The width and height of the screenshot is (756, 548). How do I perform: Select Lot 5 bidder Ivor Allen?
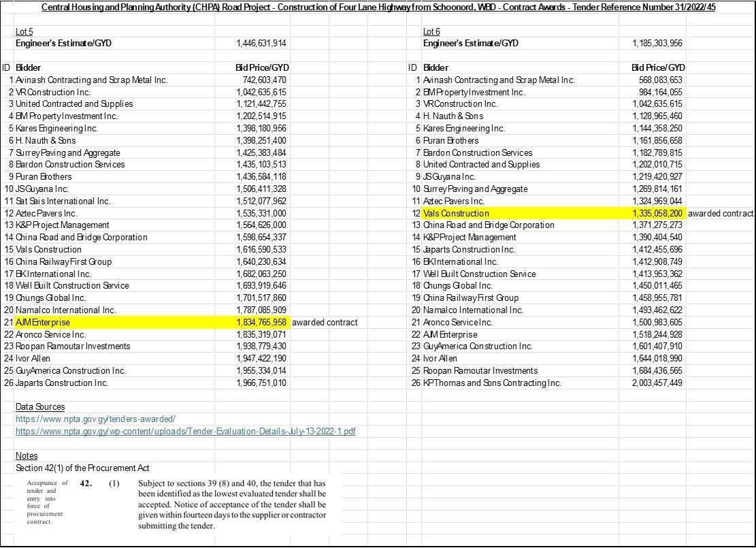33,359
